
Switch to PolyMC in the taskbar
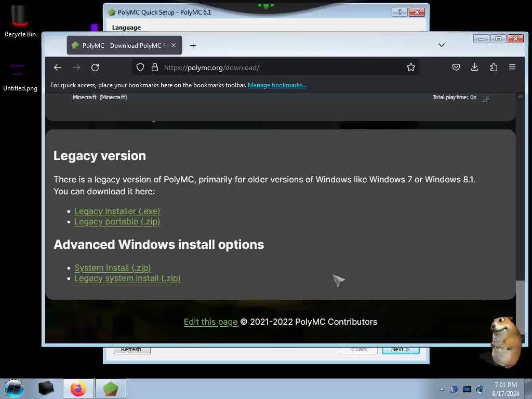(111, 389)
